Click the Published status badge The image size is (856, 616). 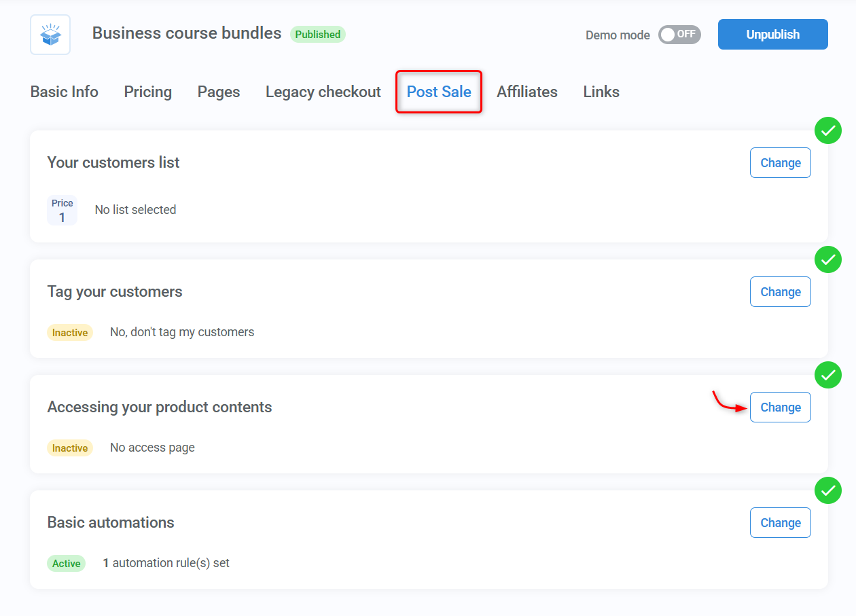point(317,34)
